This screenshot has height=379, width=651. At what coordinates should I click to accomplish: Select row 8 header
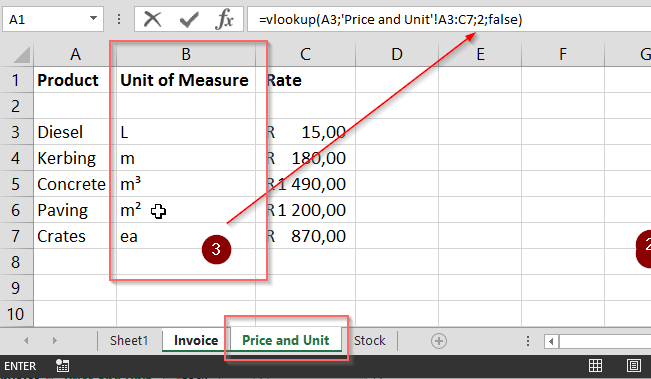tap(17, 262)
